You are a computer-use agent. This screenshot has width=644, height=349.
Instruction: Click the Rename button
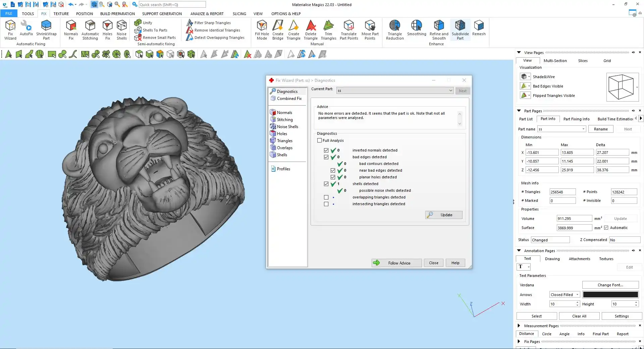600,129
